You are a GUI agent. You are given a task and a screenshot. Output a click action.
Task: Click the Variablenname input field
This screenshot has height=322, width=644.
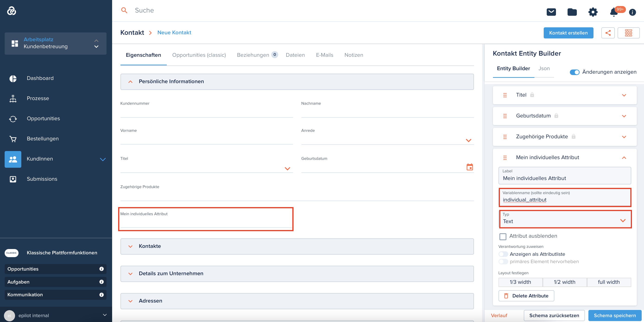(x=565, y=197)
